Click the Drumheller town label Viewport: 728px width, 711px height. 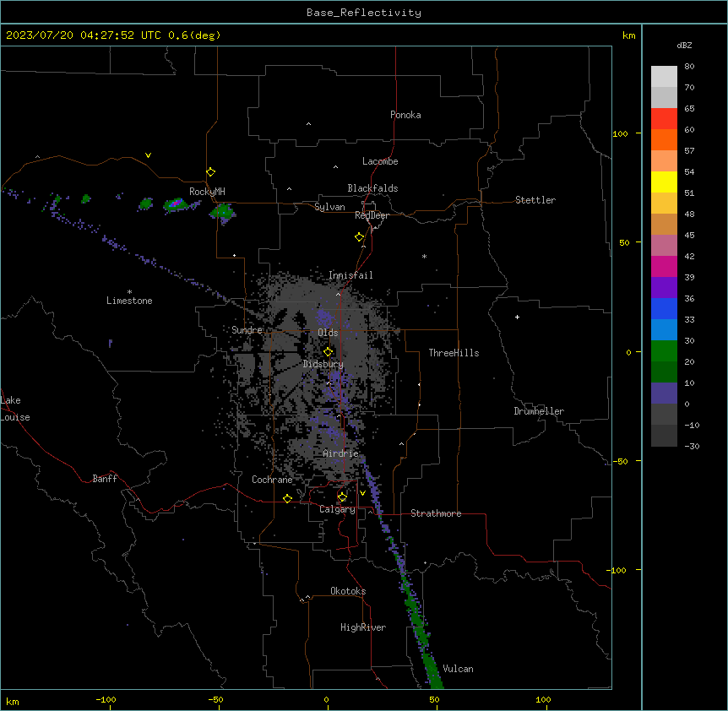(x=539, y=411)
